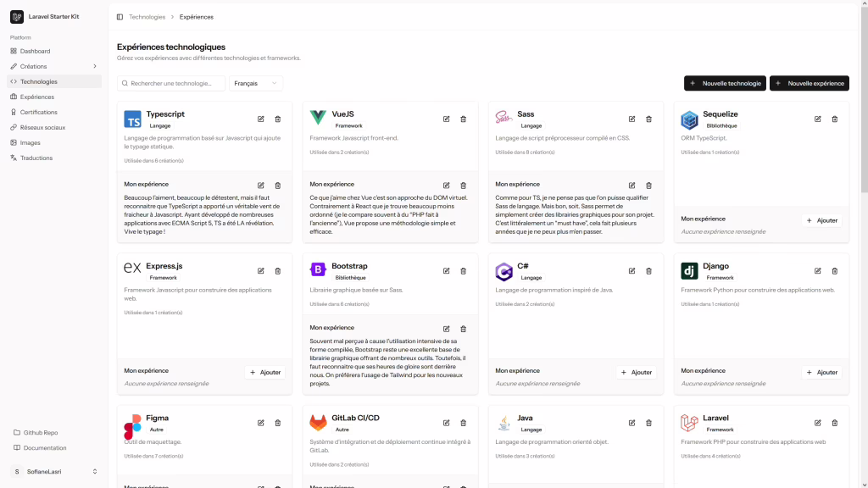
Task: Click the Expériences breadcrumb
Action: (x=197, y=17)
